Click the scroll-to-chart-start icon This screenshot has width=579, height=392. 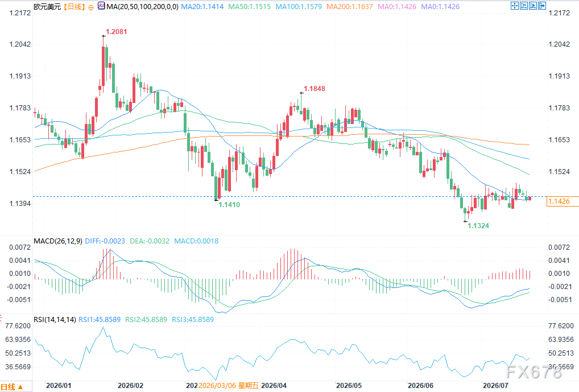524,6
